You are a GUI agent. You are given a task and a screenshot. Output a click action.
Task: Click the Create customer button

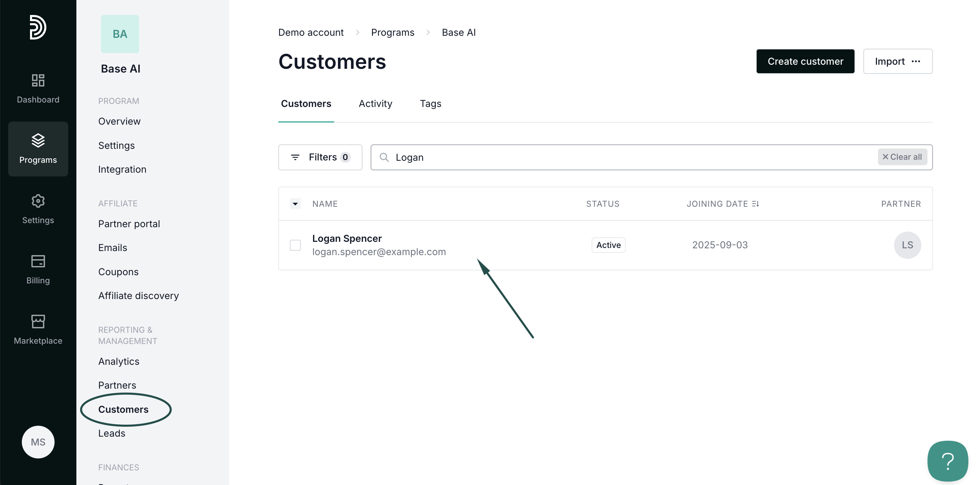click(805, 62)
